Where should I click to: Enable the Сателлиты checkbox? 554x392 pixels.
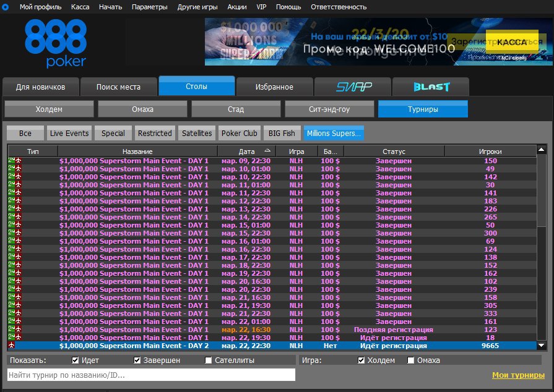209,360
